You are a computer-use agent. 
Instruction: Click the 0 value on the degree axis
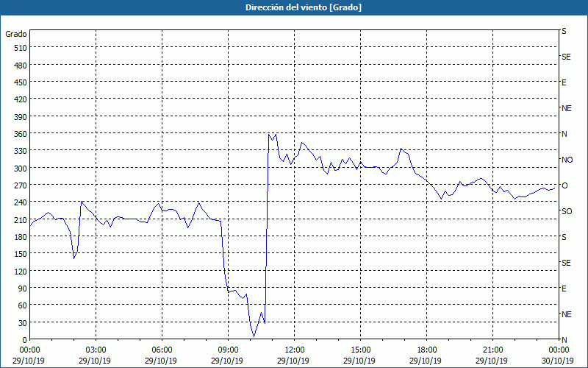25,340
